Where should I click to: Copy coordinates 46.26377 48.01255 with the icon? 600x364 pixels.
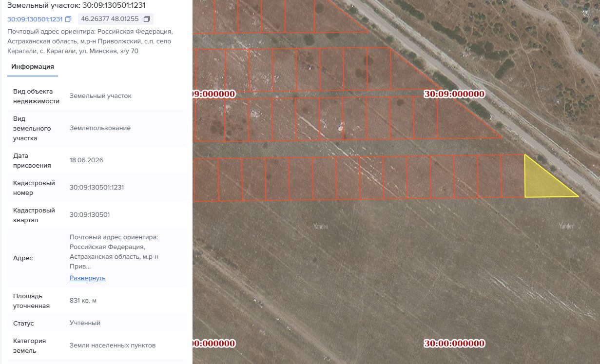[147, 19]
